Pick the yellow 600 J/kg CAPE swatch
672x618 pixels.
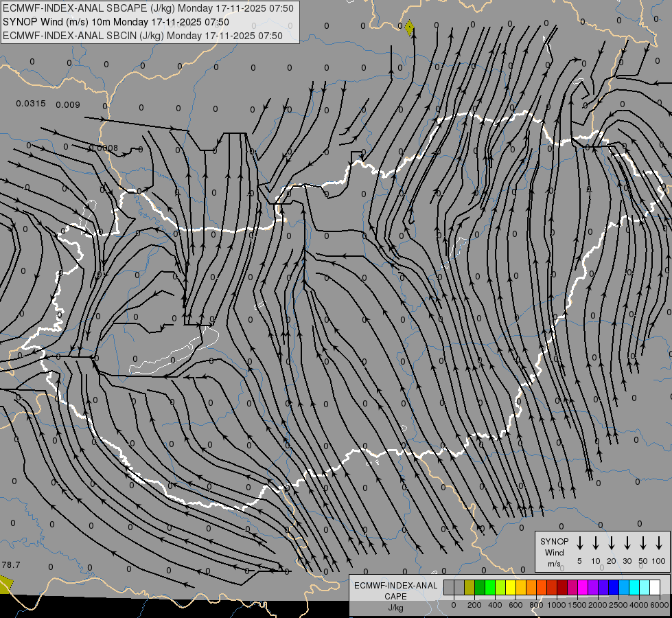(511, 587)
